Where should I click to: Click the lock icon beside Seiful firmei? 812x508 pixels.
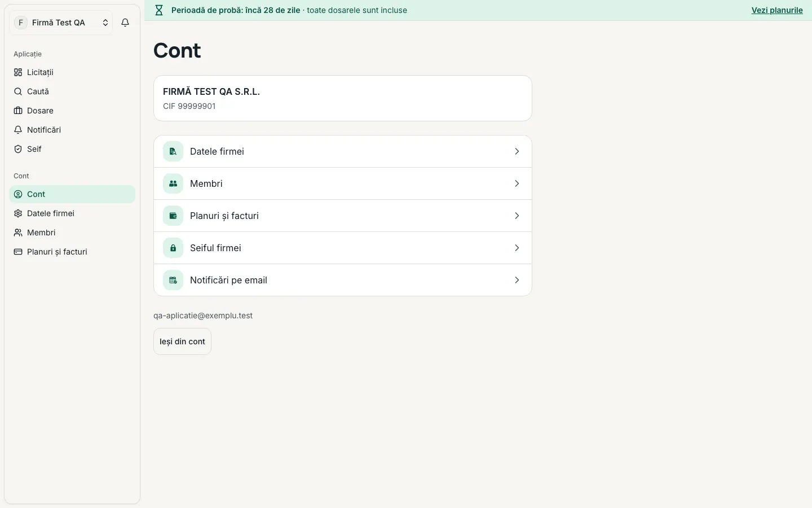pos(173,248)
